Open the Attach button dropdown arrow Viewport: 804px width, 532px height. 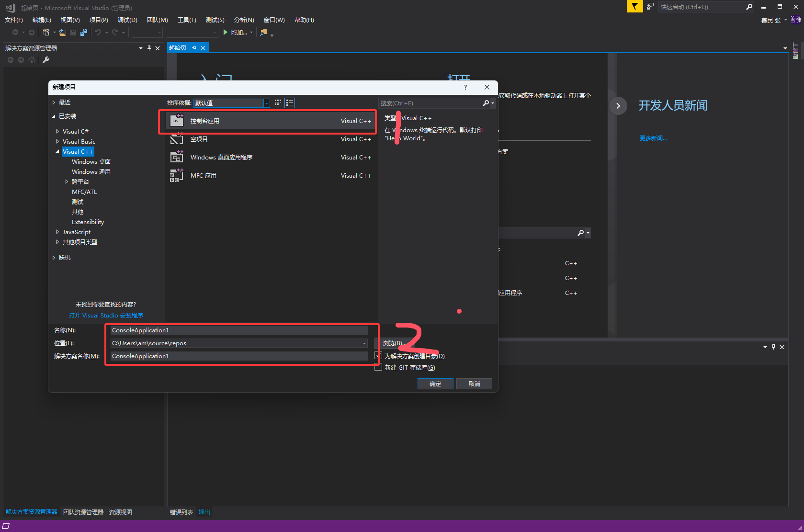[251, 33]
